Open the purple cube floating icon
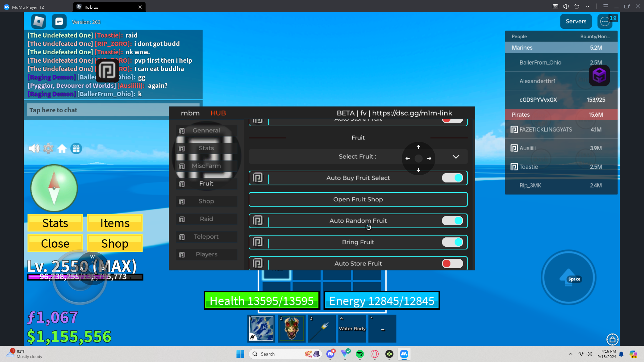 (599, 76)
